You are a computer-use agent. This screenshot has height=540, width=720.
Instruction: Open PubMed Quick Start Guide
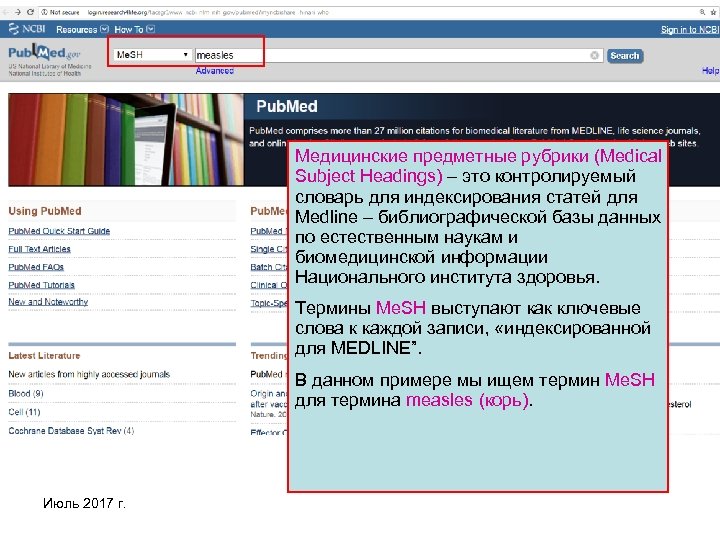point(59,231)
